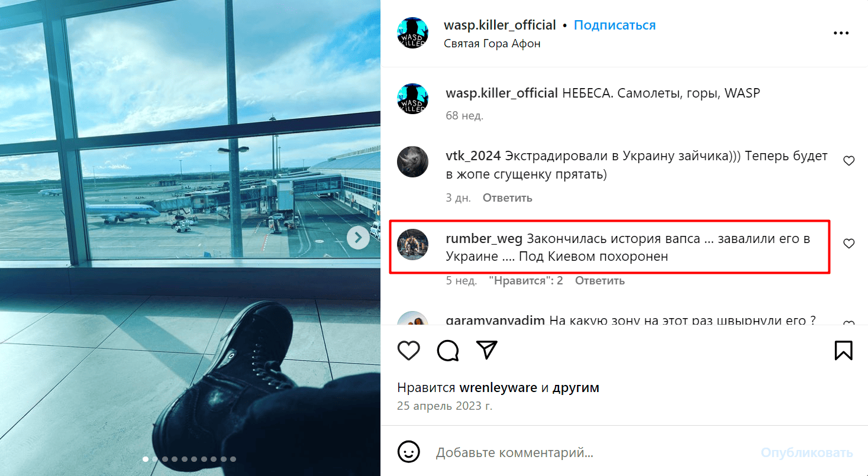
Task: Open the wasp.killer_official profile avatar in header
Action: pos(412,33)
